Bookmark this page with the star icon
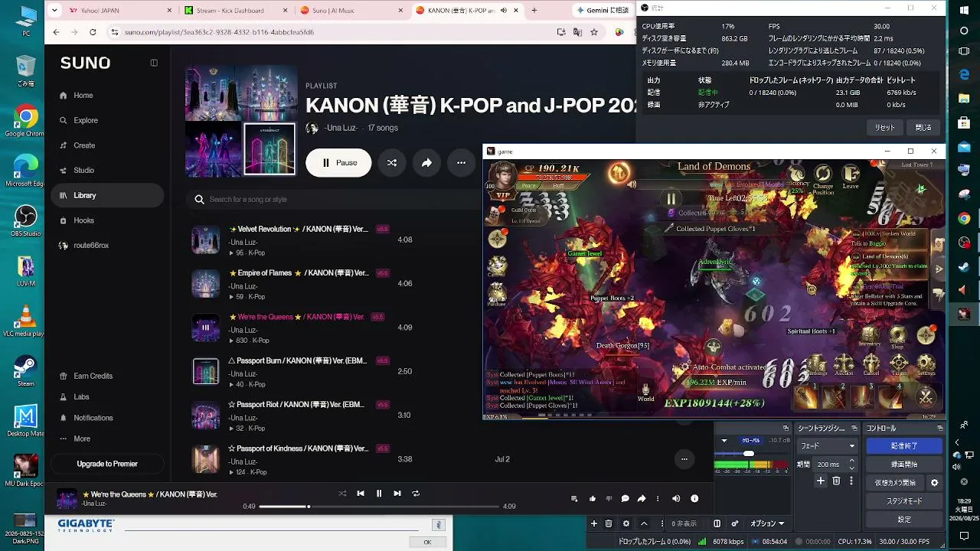The image size is (980, 551). (594, 32)
